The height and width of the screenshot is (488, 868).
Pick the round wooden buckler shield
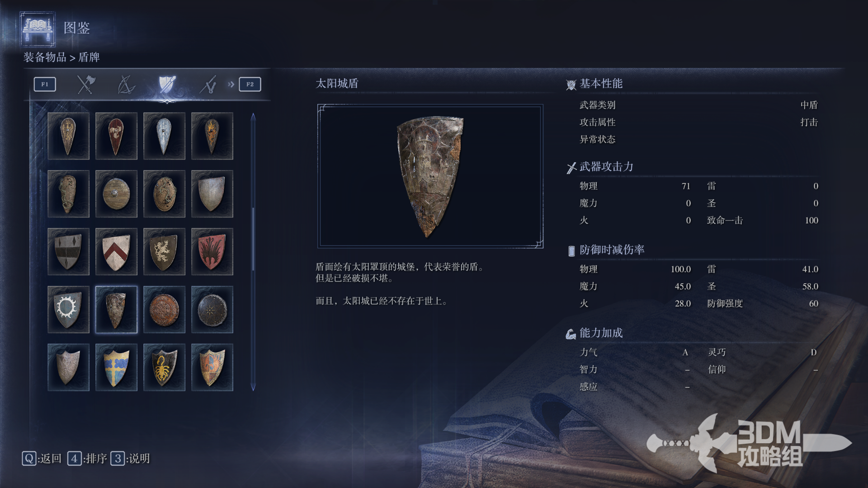pyautogui.click(x=116, y=194)
